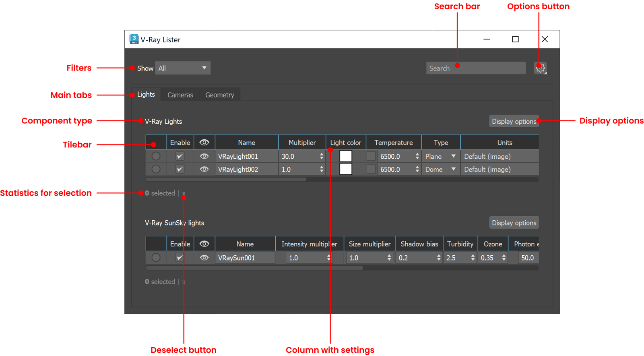Open light color swatch for VRayLight002
Screen dimensions: 644x356
click(346, 170)
